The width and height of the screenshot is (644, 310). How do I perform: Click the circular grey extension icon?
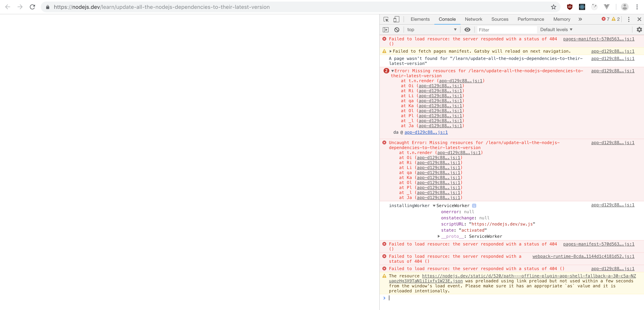tap(594, 7)
